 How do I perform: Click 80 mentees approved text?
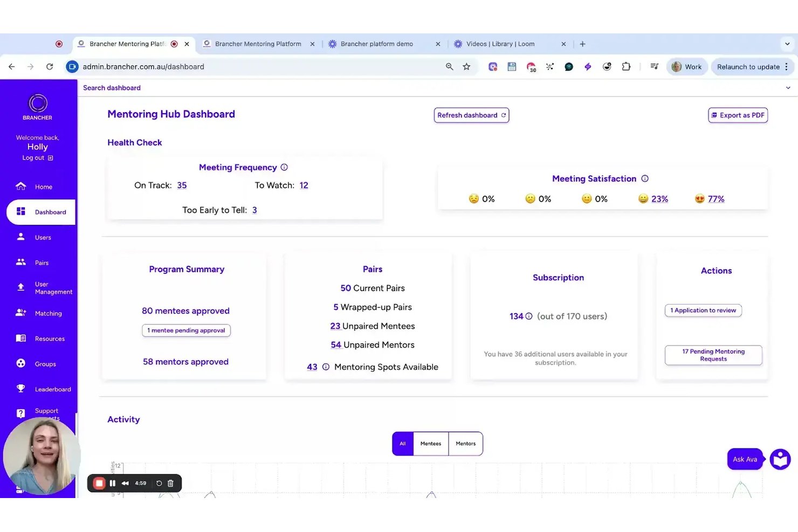pyautogui.click(x=185, y=311)
